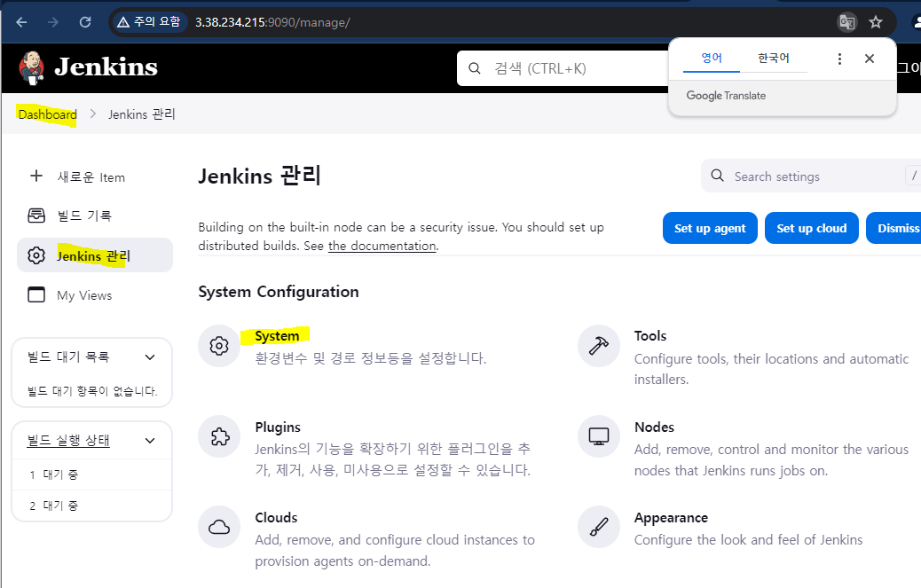This screenshot has width=921, height=588.
Task: Click executor row 1 대기 중
Action: 92,474
